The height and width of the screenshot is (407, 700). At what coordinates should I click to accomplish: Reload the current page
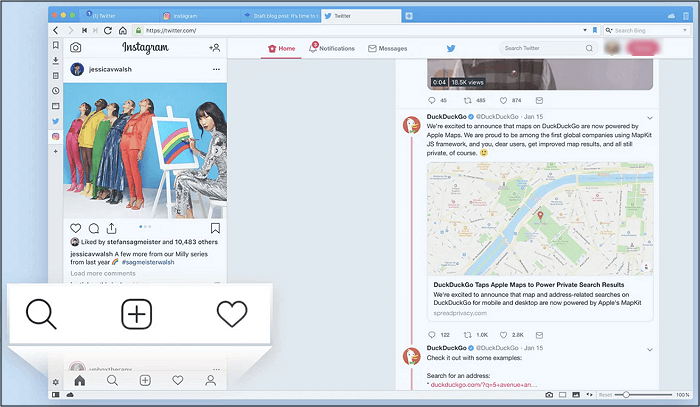(x=108, y=30)
